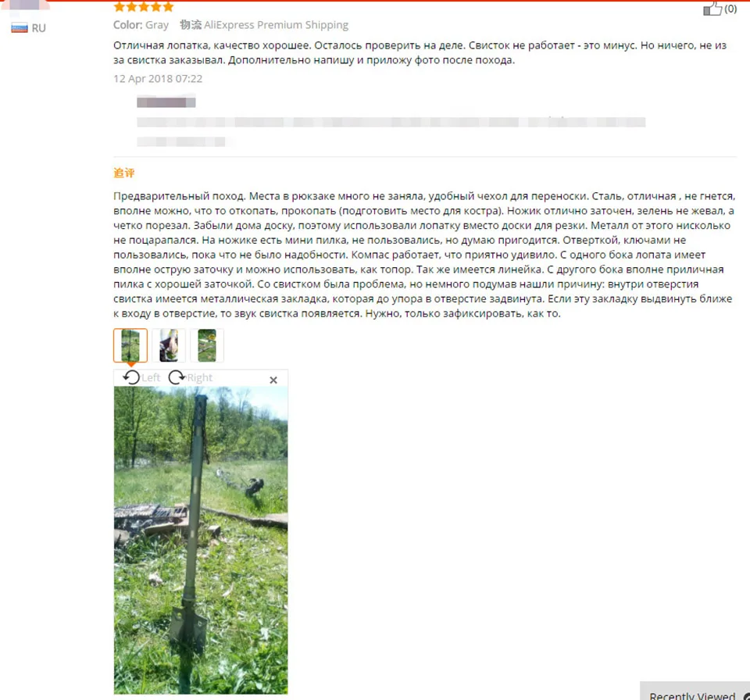The height and width of the screenshot is (700, 750).
Task: Click the five-star rating icons
Action: coord(144,7)
